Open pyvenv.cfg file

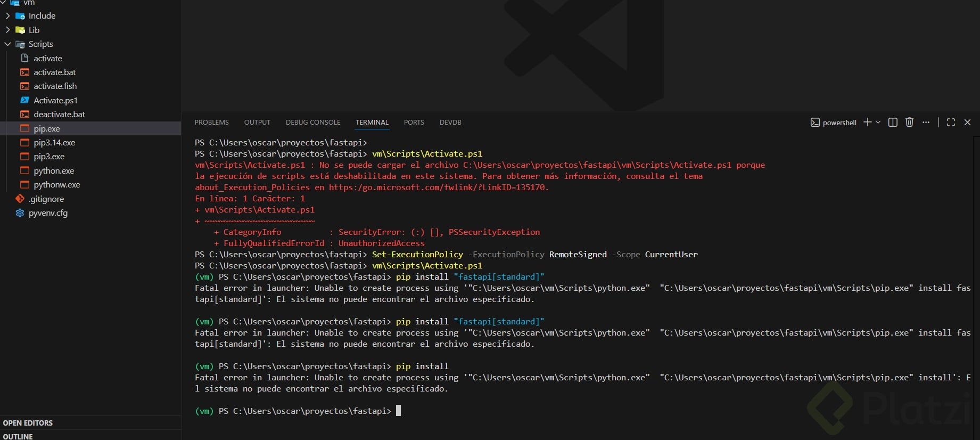pos(48,213)
